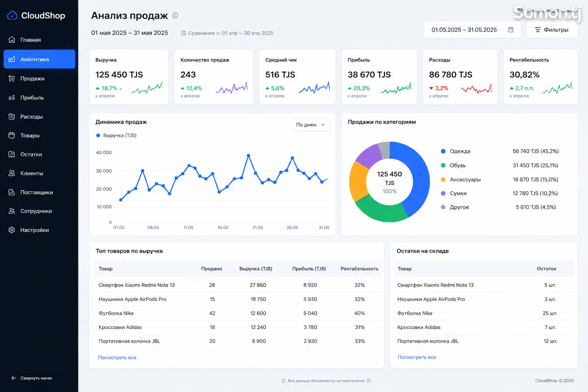588x392 pixels.
Task: Click Посмотреть все under Топ товаров
Action: pos(117,357)
